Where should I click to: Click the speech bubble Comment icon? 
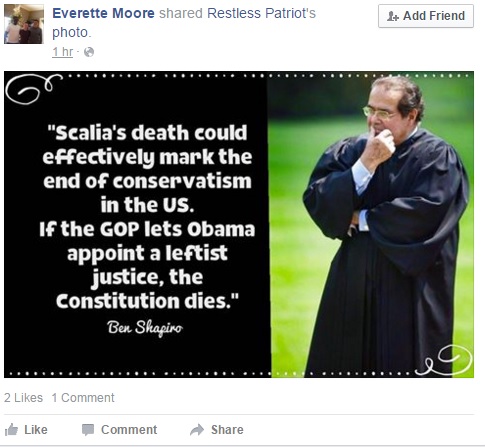click(x=88, y=430)
